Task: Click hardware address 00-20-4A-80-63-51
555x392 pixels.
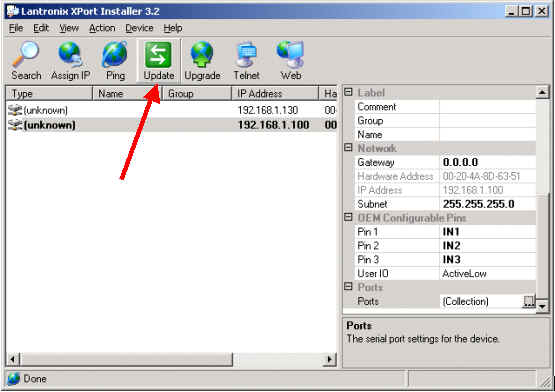Action: tap(481, 176)
